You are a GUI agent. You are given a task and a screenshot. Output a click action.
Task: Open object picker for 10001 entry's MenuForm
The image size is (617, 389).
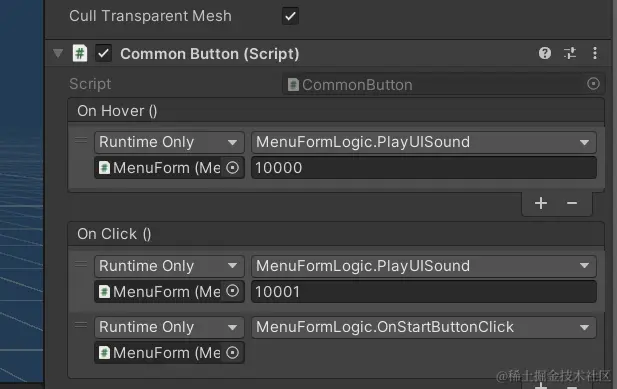233,291
